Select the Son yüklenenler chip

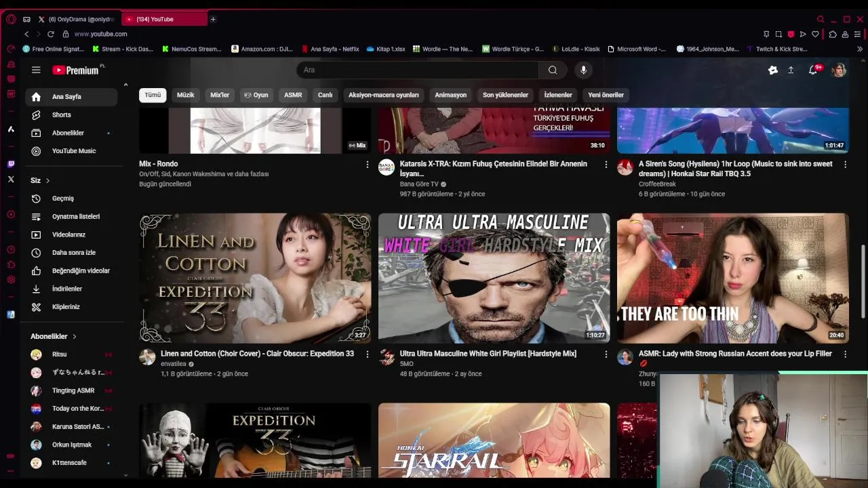505,95
